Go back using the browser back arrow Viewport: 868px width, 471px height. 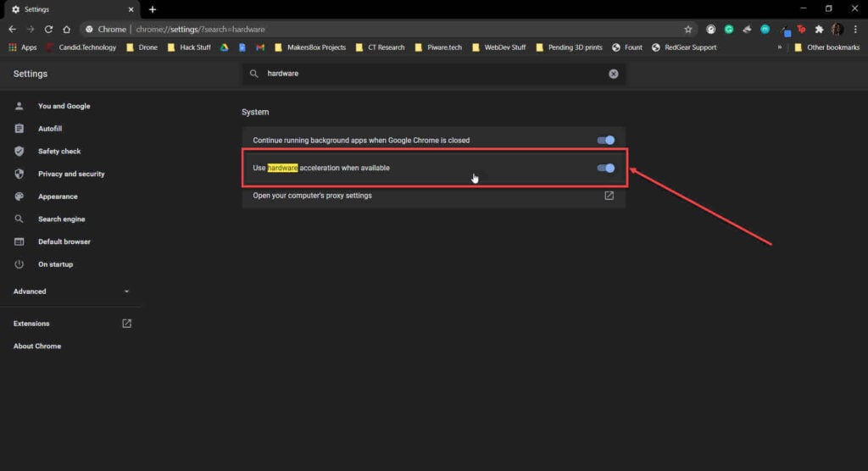pyautogui.click(x=12, y=30)
